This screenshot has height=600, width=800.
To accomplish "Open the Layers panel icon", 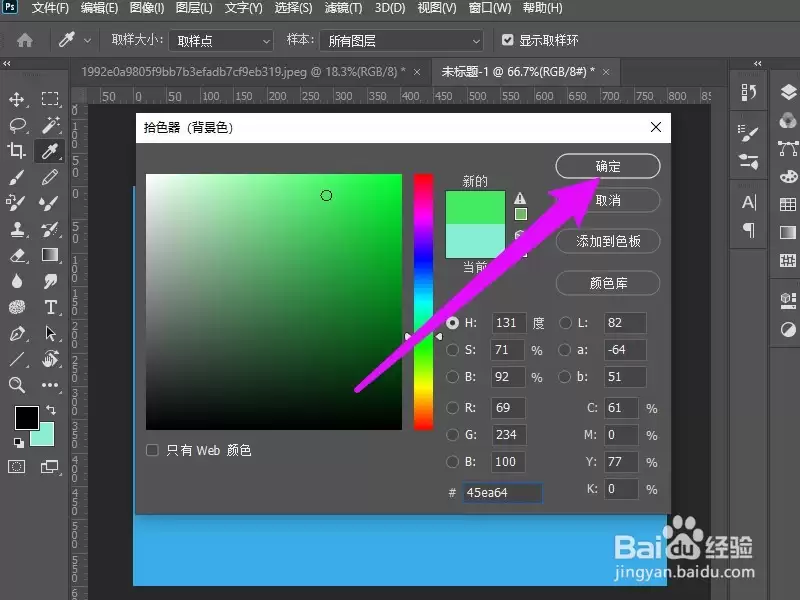I will pos(788,92).
